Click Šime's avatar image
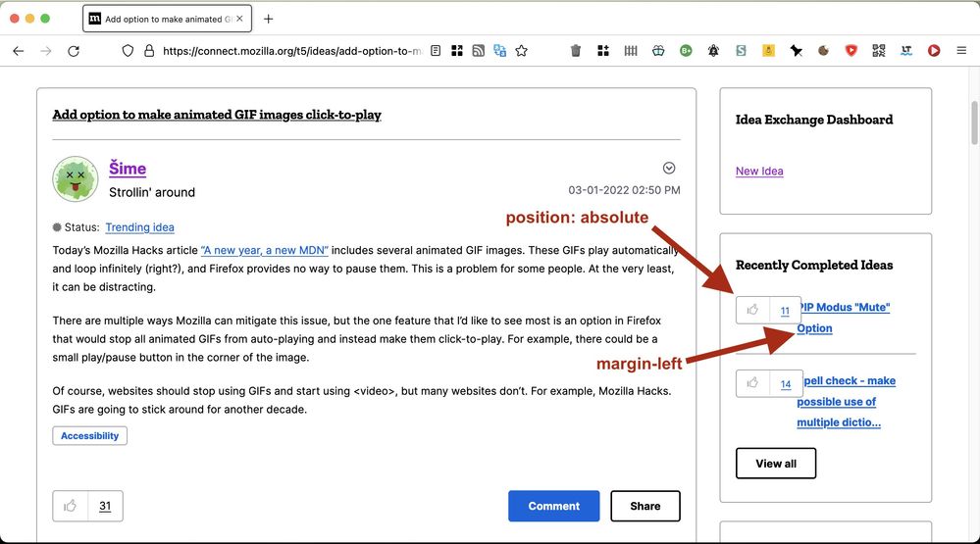 click(x=75, y=178)
